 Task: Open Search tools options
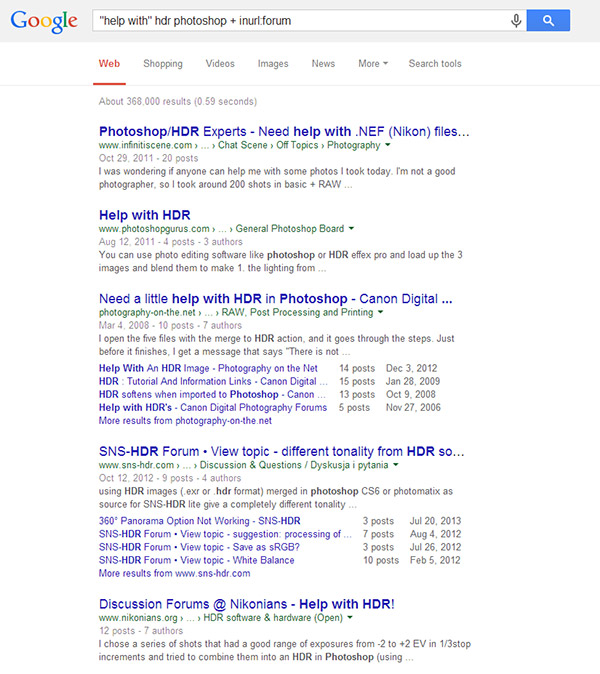[435, 64]
